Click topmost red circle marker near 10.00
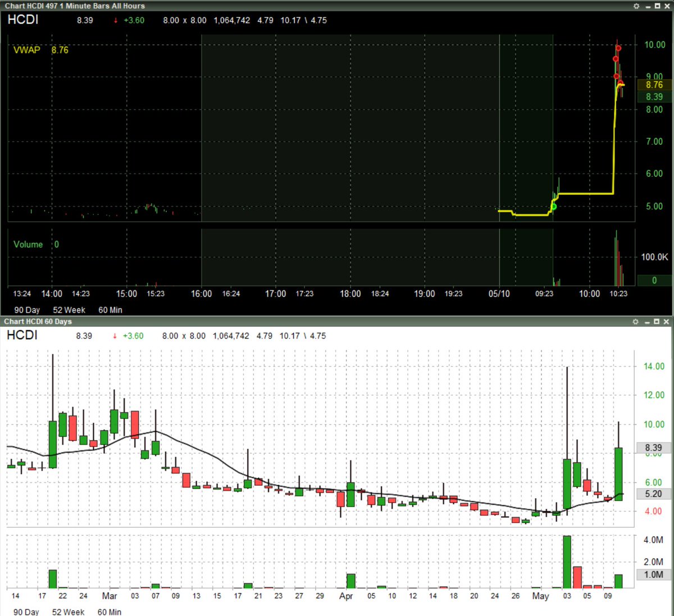Image resolution: width=674 pixels, height=616 pixels. coord(618,48)
